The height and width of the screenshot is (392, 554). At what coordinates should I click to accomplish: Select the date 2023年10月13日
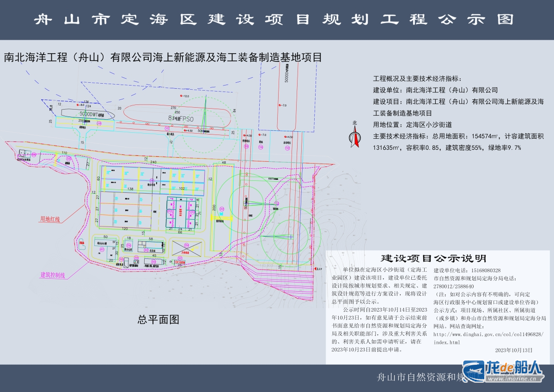(x=513, y=350)
